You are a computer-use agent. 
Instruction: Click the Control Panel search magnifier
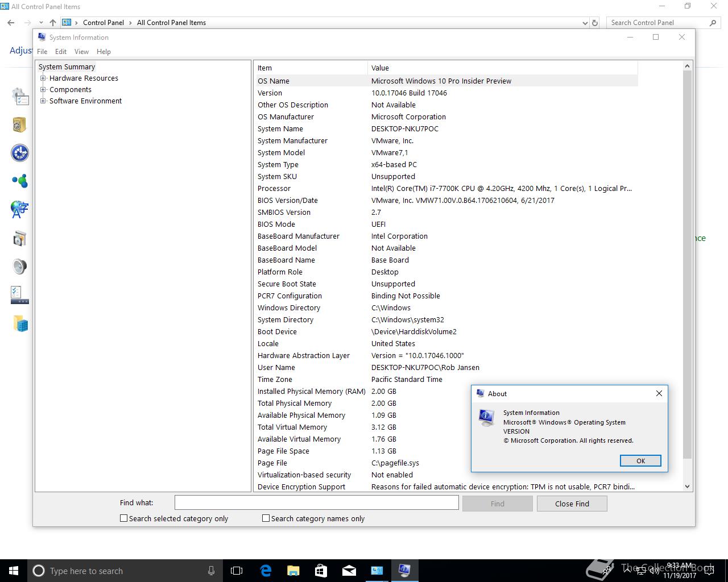coord(713,23)
